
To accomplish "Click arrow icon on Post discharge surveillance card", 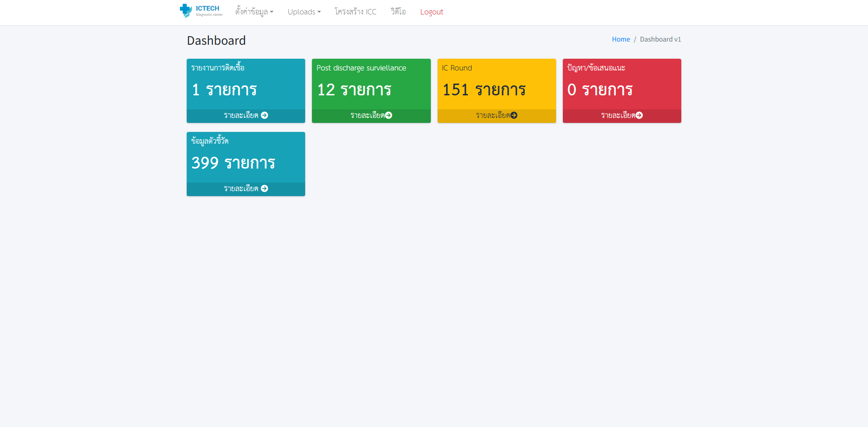I will (389, 116).
